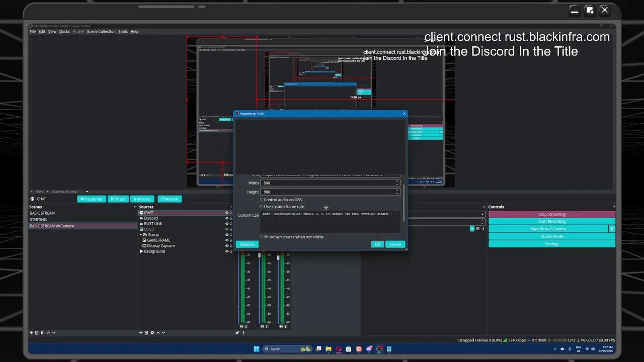Adjust the Height stepper arrows
The width and height of the screenshot is (644, 362).
click(x=397, y=192)
